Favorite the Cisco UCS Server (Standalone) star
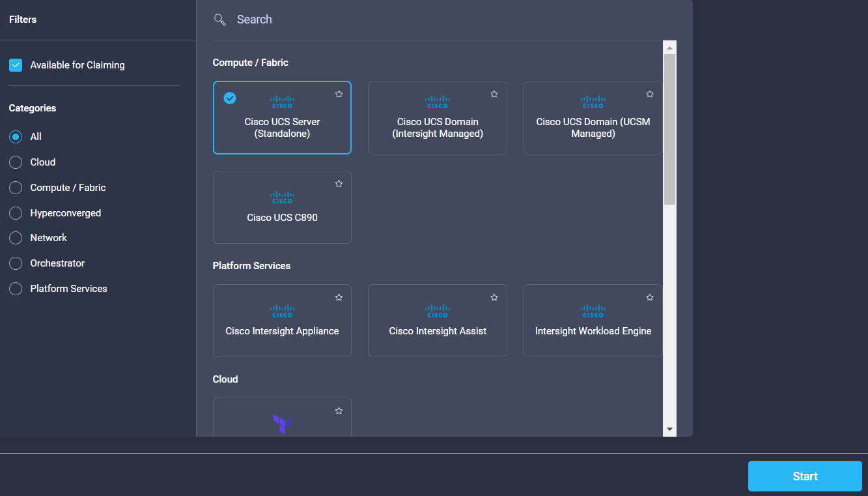868x496 pixels. click(x=339, y=94)
